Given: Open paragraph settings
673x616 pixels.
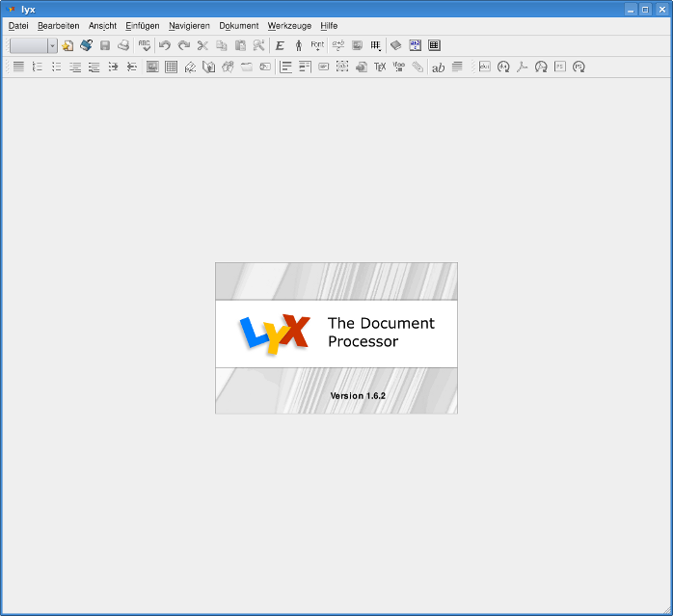Looking at the screenshot, I should tap(458, 67).
